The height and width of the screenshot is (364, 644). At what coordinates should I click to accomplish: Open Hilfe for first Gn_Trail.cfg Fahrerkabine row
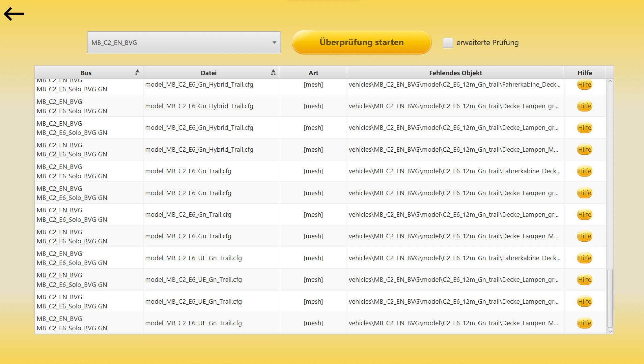(585, 171)
